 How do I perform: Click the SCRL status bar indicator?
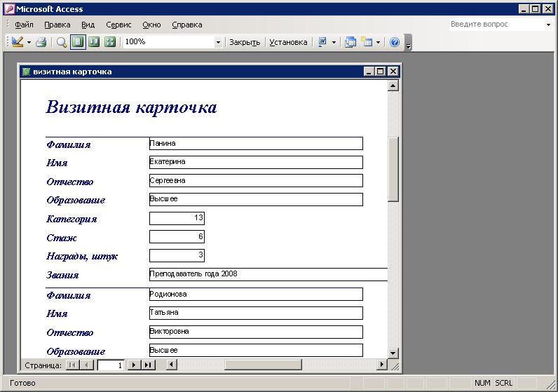pos(503,383)
